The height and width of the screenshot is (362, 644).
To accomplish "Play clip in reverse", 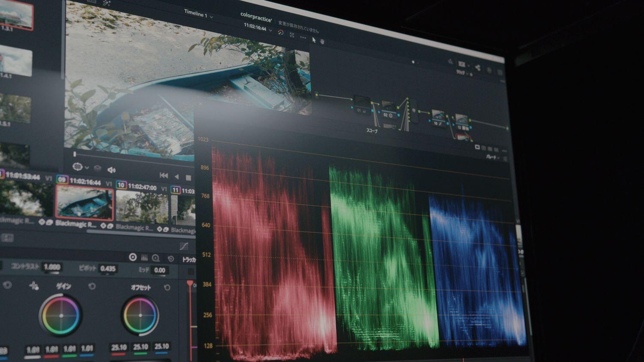I will pyautogui.click(x=176, y=176).
